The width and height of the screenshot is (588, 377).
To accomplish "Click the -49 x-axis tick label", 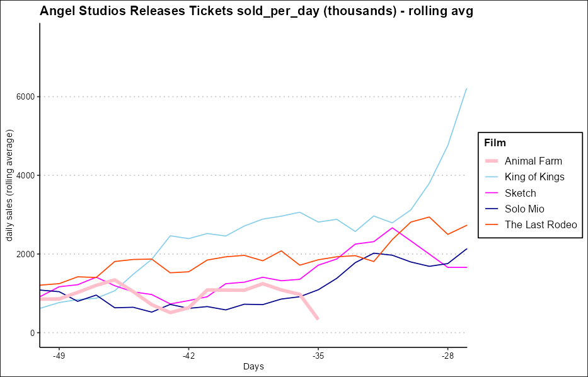I will tap(59, 356).
